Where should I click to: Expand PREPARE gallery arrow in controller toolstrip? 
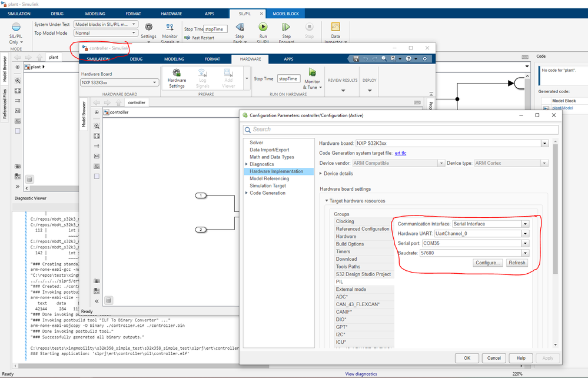[x=247, y=78]
